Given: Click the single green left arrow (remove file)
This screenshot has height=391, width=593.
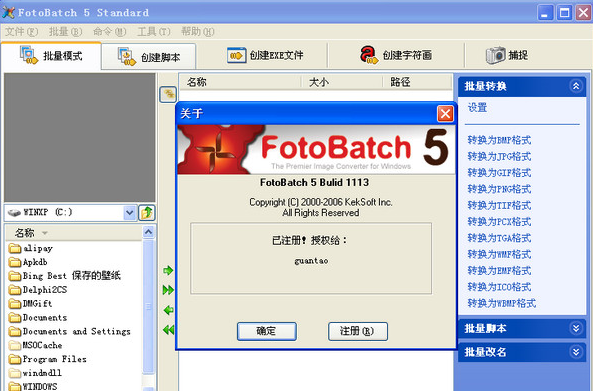Looking at the screenshot, I should click(168, 310).
